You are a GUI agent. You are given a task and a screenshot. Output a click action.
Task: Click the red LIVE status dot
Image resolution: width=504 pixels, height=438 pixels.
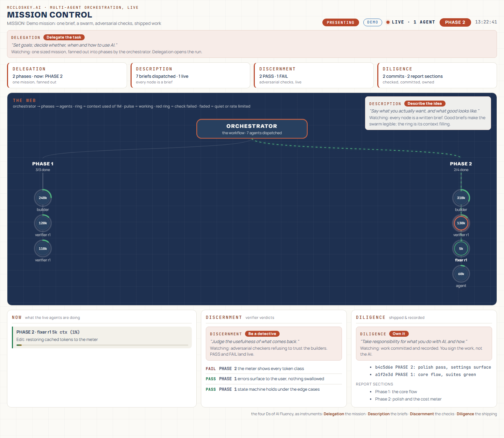click(x=388, y=22)
